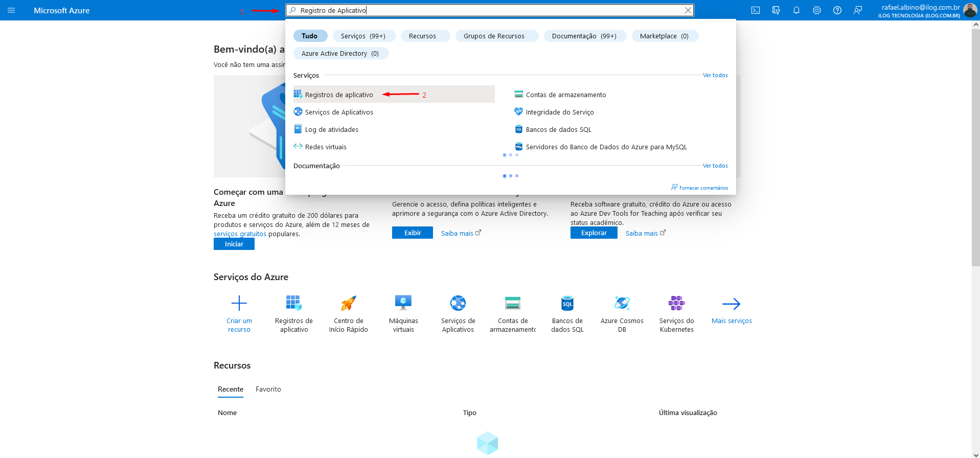The width and height of the screenshot is (980, 458).
Task: Open serviços gratuitos link
Action: pyautogui.click(x=240, y=234)
